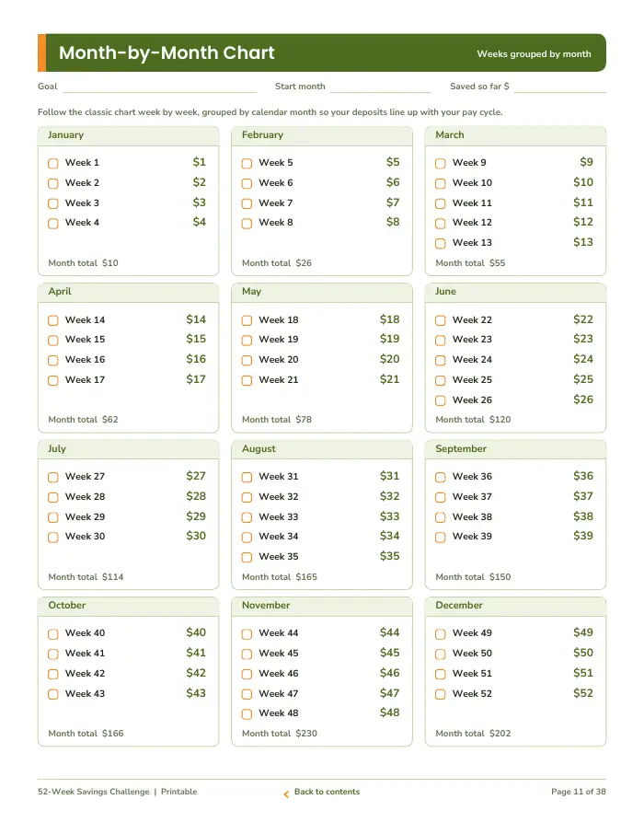Select the January month header
This screenshot has width=644, height=834.
pyautogui.click(x=128, y=135)
